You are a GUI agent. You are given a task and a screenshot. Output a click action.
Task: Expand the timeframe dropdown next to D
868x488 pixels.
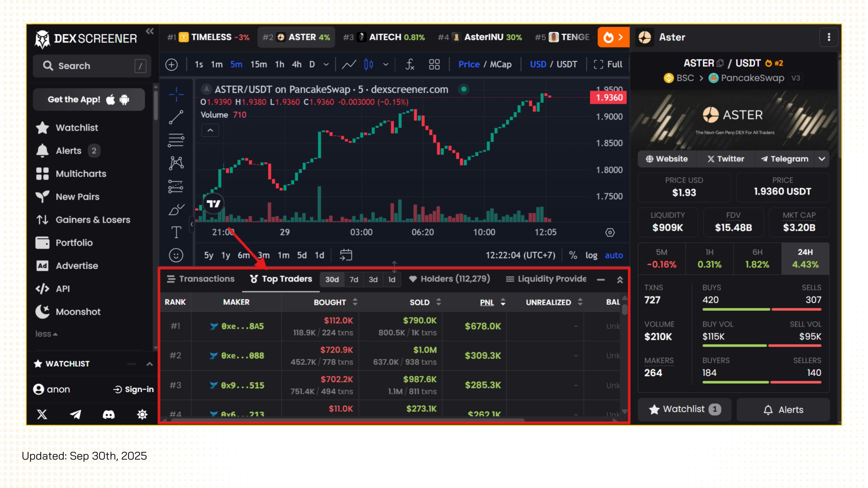[326, 64]
